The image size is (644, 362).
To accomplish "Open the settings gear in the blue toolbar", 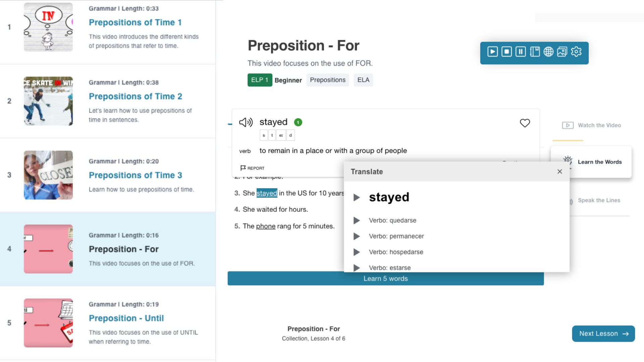I will click(x=576, y=52).
